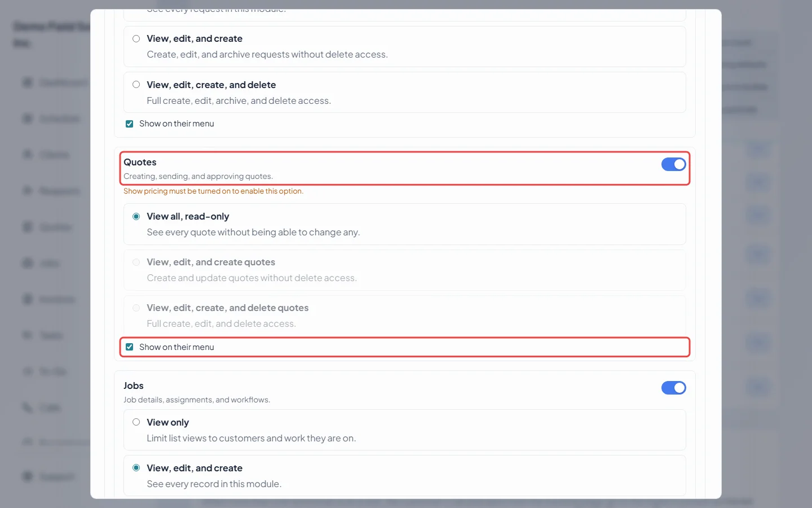Click the Jobs section heading
This screenshot has height=508, width=812.
tap(134, 386)
